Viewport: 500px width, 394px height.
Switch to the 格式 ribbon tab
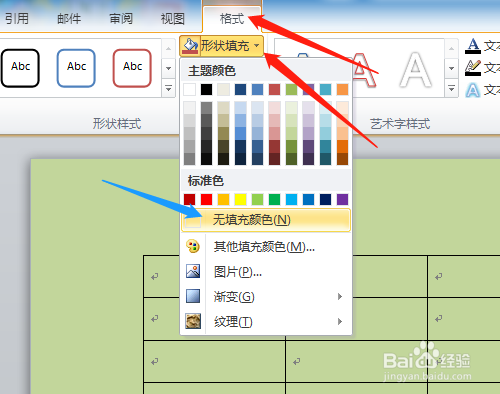pos(232,19)
